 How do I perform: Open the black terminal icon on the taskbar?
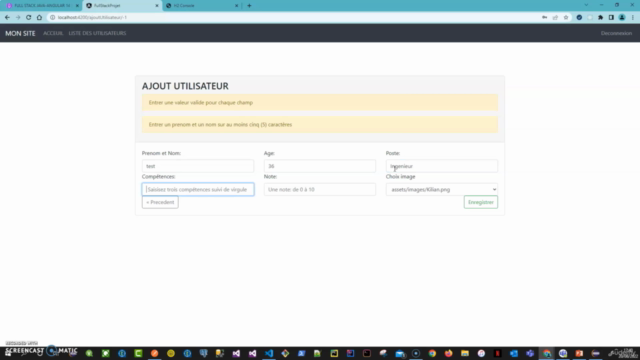[x=367, y=353]
